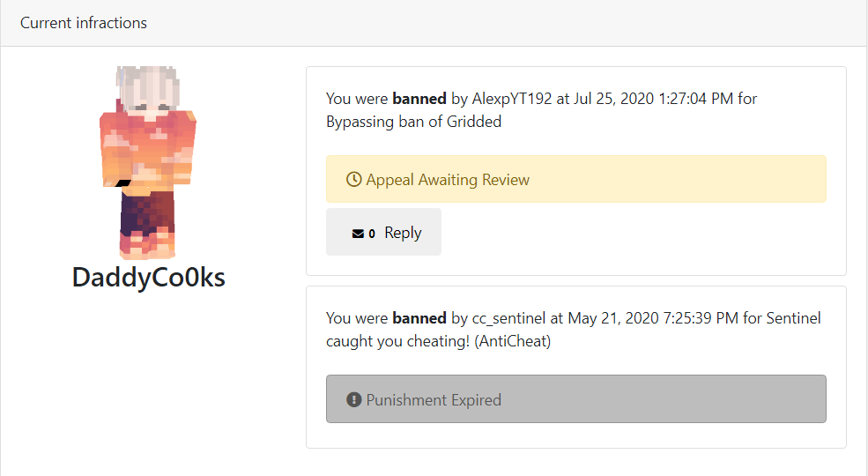Click the bold banned word in second infraction
868x476 pixels.
click(419, 318)
